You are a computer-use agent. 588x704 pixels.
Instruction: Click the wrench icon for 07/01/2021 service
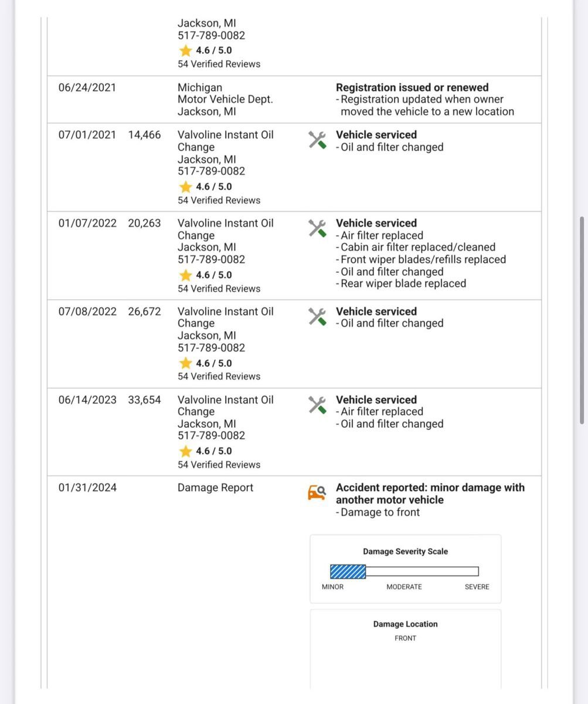point(317,140)
